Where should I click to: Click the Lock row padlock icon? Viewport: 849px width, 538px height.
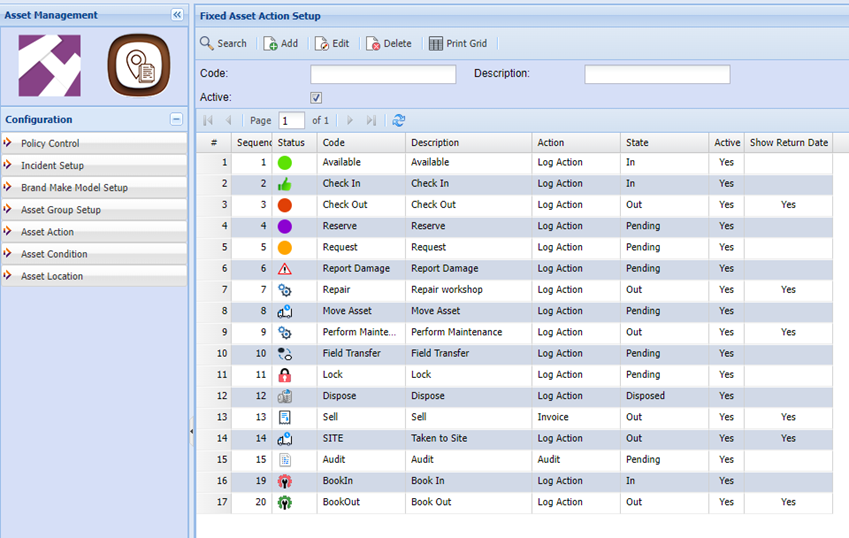pyautogui.click(x=285, y=375)
